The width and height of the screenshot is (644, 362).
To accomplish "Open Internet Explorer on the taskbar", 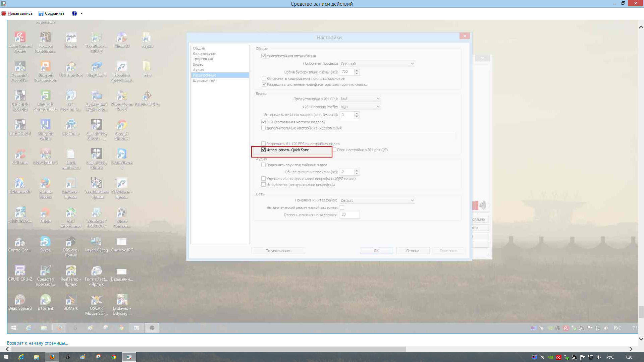I will 21,357.
